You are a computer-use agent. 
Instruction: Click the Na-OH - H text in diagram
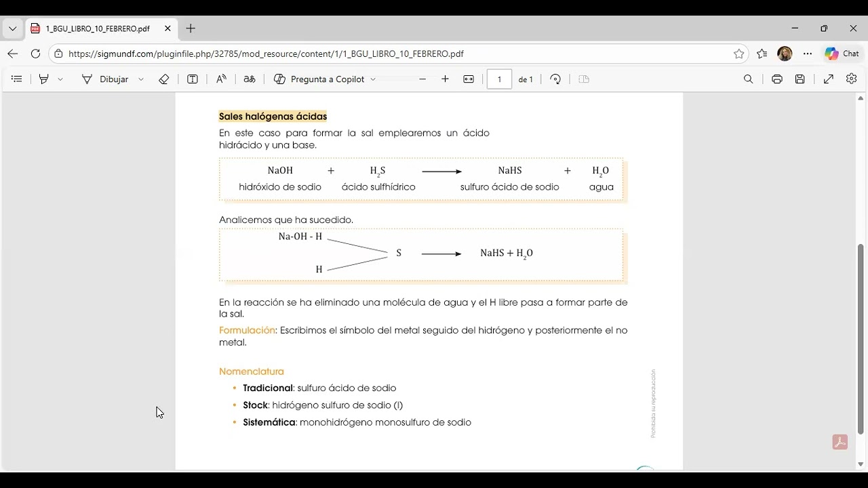[300, 237]
